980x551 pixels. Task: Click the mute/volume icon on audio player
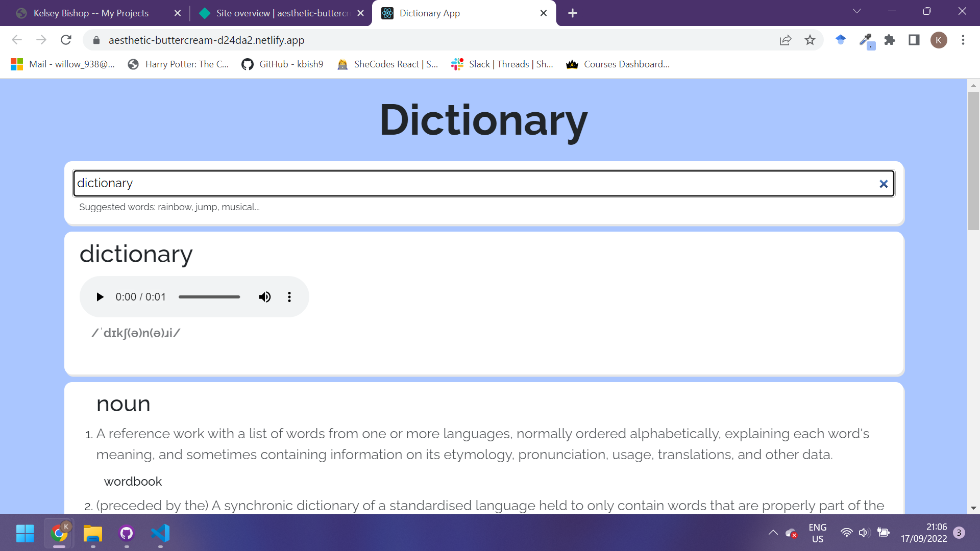[x=265, y=297]
